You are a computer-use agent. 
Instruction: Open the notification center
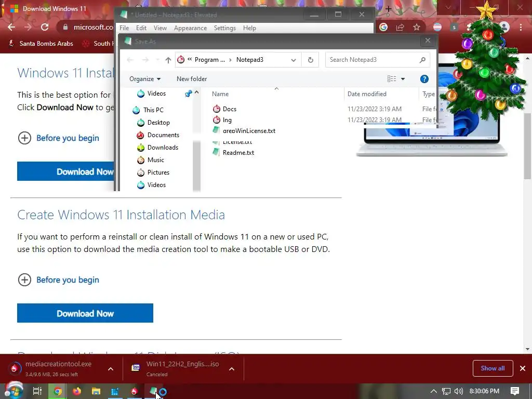pos(515,391)
